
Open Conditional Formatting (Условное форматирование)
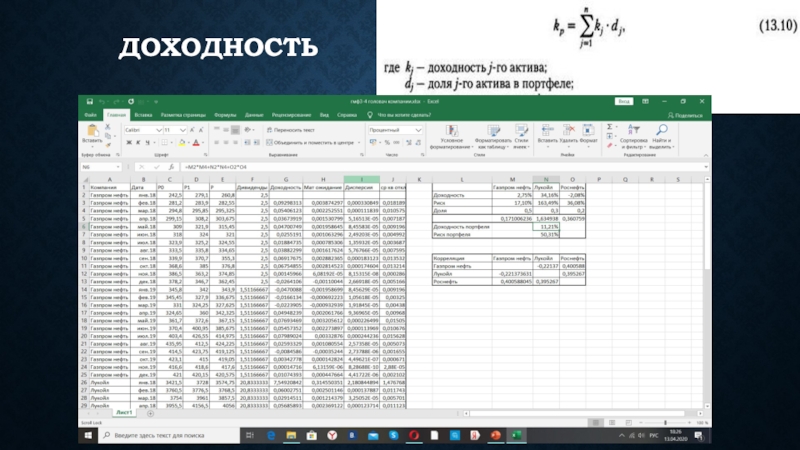click(x=451, y=137)
